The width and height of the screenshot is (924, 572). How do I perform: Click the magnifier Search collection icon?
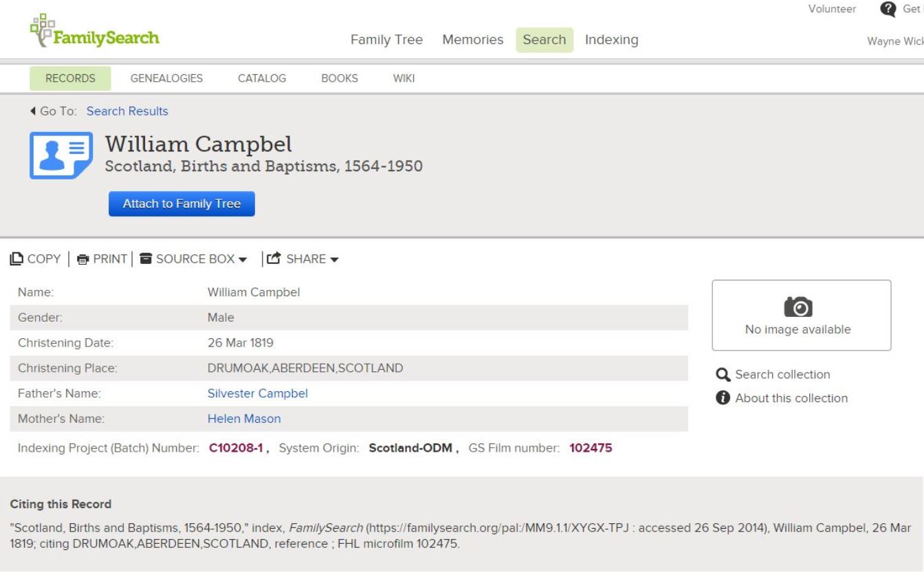[x=723, y=375]
